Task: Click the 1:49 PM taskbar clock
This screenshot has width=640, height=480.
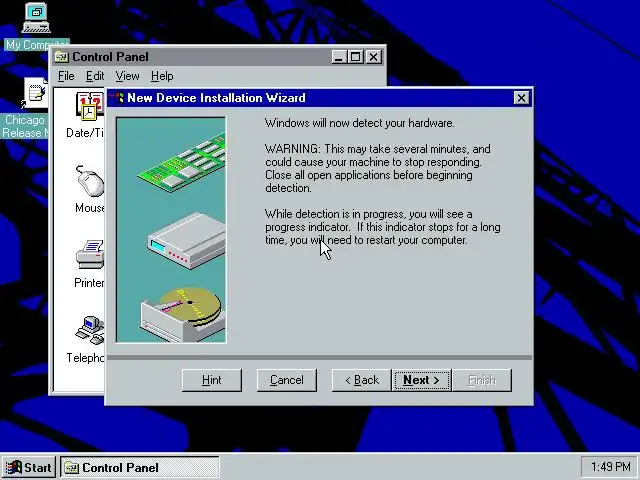Action: 610,467
